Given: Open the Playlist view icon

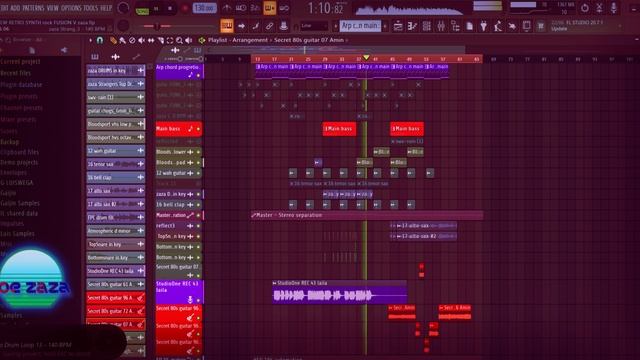Looking at the screenshot, I should point(398,26).
